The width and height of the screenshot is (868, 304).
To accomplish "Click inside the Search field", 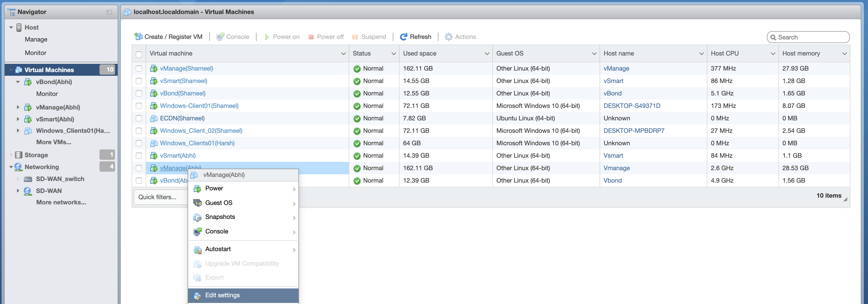I will (x=808, y=37).
